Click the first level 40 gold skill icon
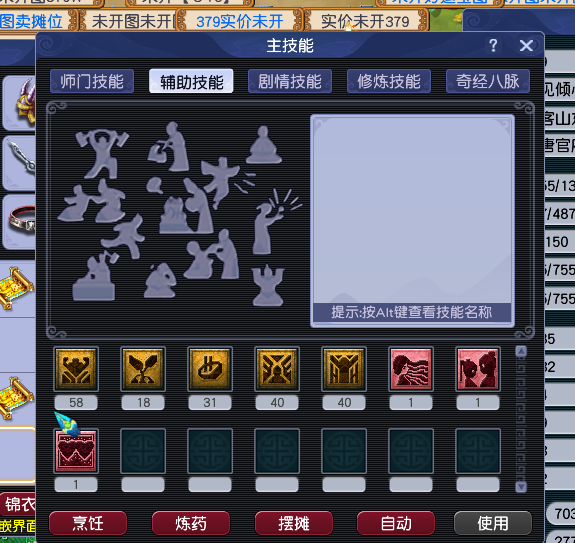Viewport: 575px width, 543px height. click(277, 369)
